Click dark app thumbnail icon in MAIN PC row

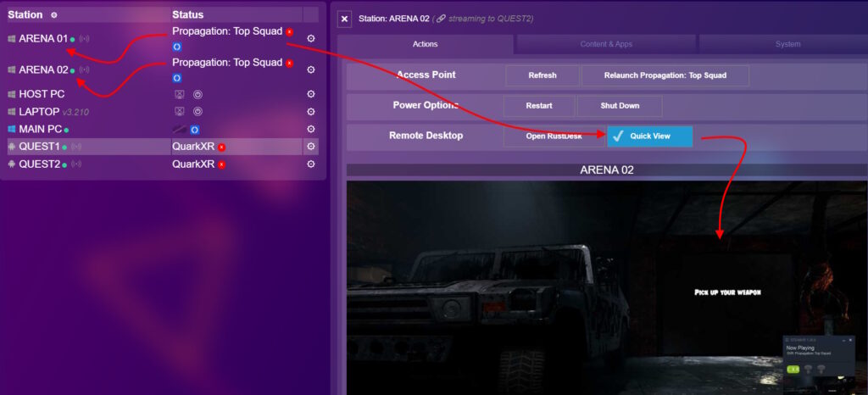(181, 130)
